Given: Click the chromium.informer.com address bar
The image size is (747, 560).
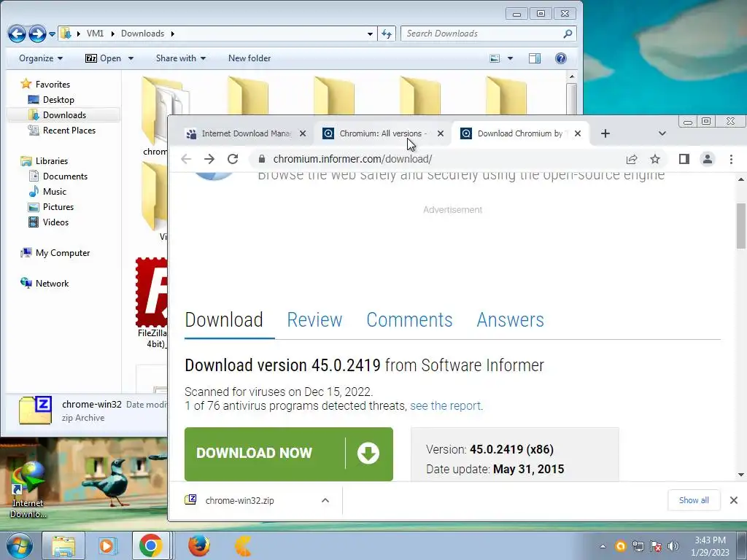Looking at the screenshot, I should point(352,159).
